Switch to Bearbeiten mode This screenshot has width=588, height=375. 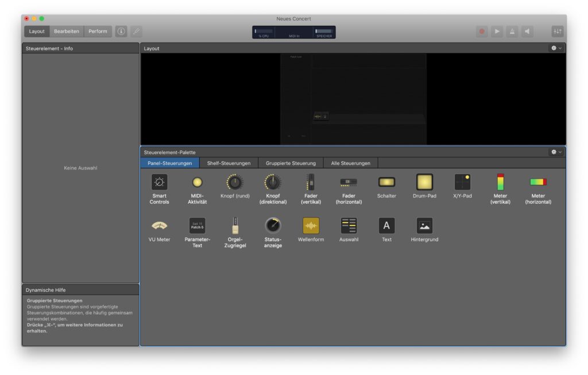67,32
